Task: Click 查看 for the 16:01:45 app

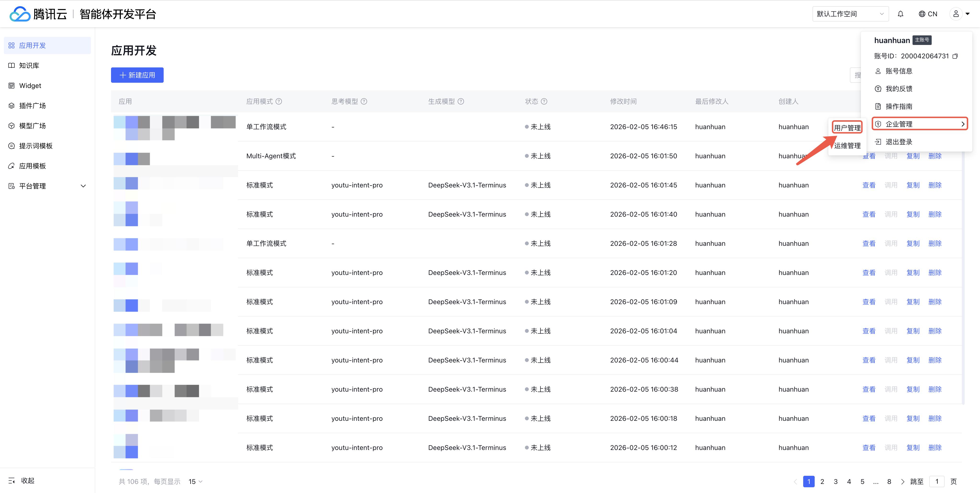Action: pyautogui.click(x=869, y=185)
